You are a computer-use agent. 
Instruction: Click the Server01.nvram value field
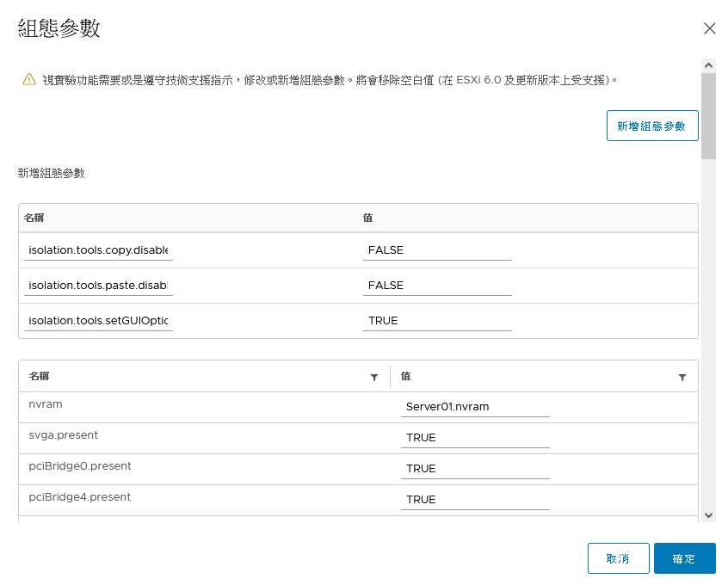475,407
